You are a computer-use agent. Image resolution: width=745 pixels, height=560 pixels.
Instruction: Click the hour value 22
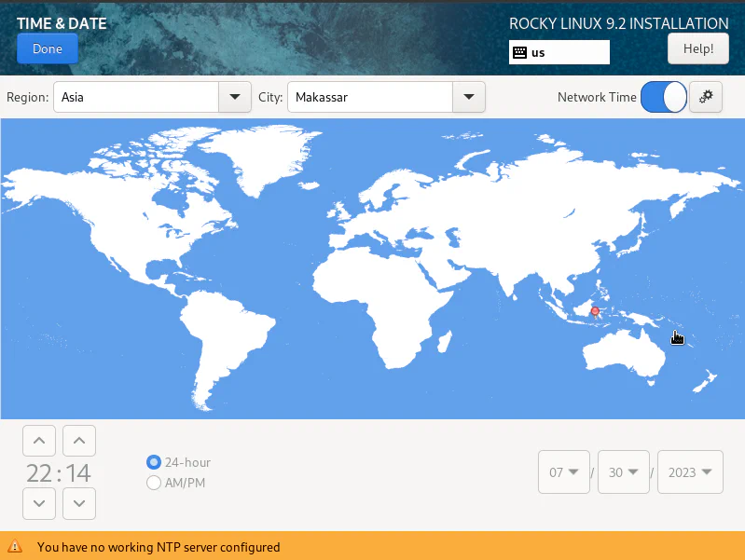[39, 473]
